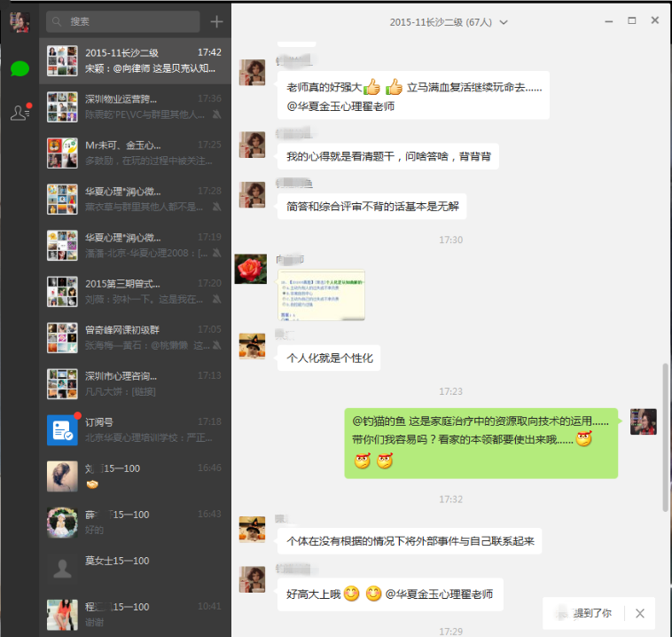Image resolution: width=672 pixels, height=637 pixels.
Task: Select the 莫女士15一100 chat
Action: (x=135, y=568)
